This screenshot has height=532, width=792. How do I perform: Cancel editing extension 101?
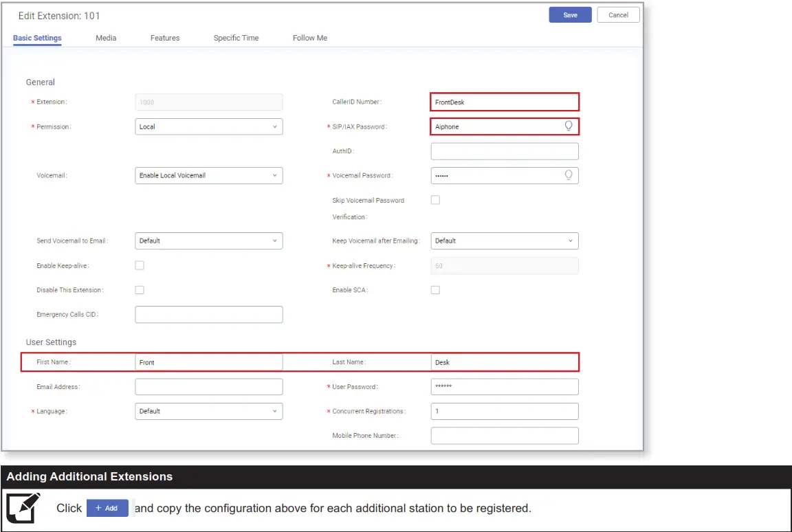pos(617,14)
